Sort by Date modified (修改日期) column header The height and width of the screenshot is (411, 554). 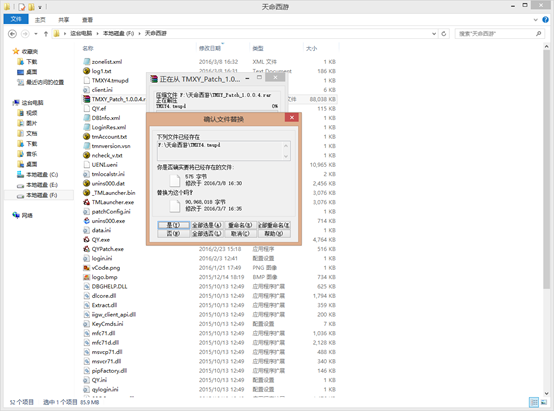[x=210, y=48]
